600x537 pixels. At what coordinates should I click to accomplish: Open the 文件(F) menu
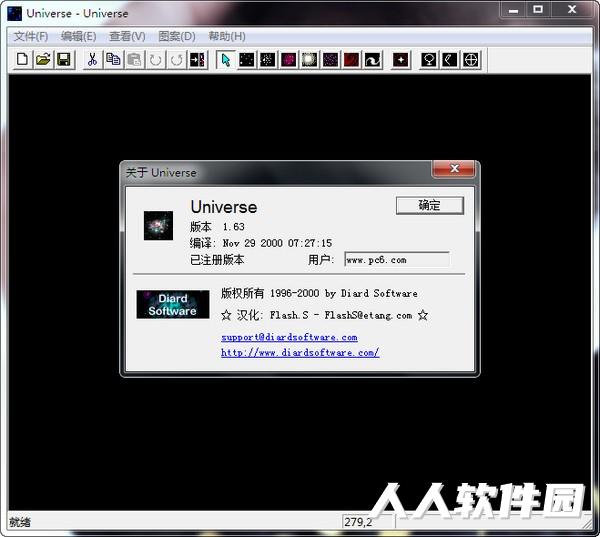click(31, 36)
